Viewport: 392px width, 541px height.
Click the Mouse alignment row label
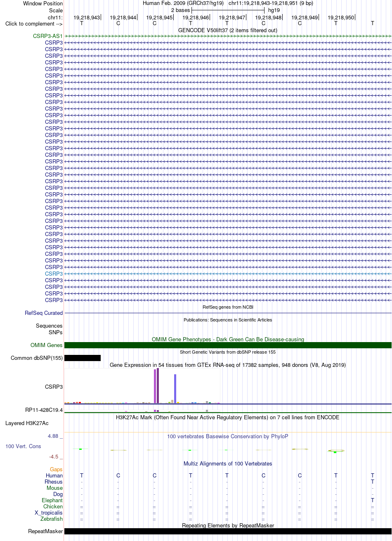(55, 488)
